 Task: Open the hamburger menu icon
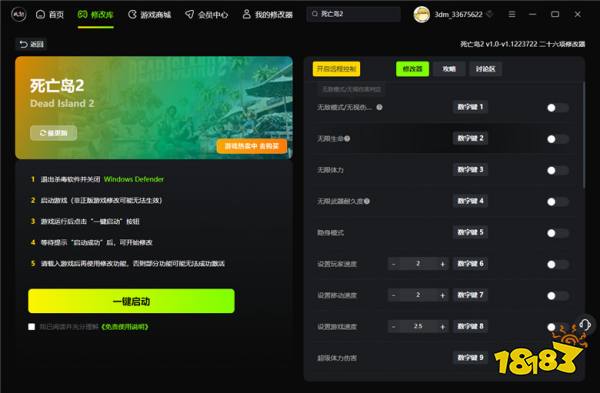[x=512, y=15]
